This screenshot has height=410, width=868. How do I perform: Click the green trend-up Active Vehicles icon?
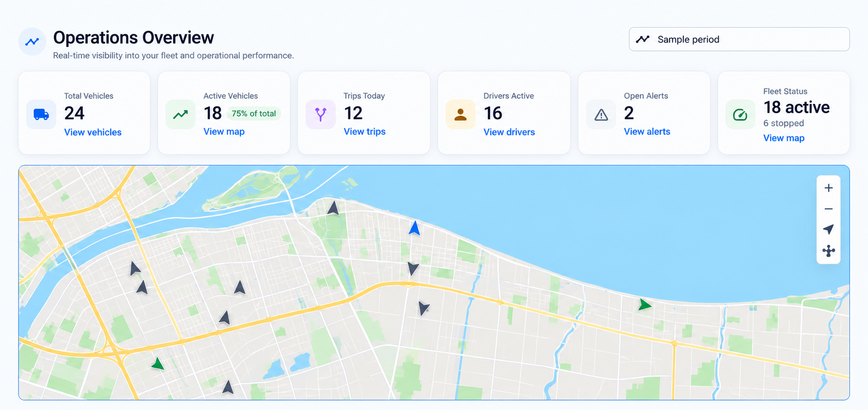click(x=180, y=114)
